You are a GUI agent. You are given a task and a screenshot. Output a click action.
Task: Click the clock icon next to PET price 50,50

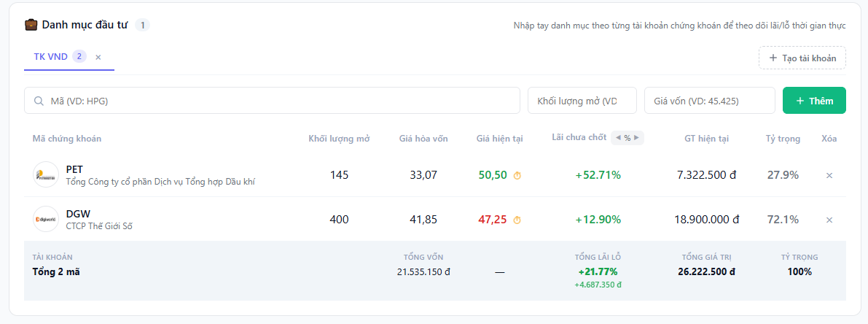click(517, 176)
